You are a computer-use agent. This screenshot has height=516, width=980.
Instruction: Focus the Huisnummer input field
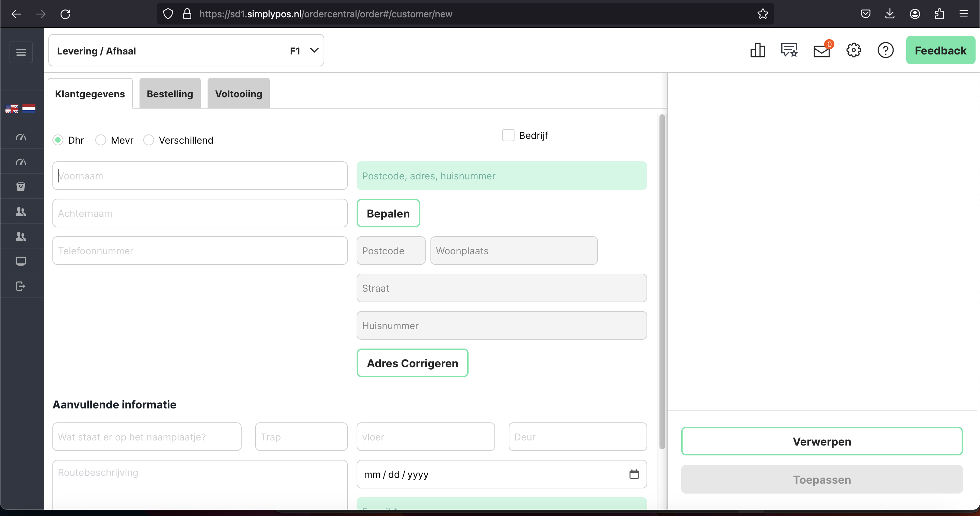[x=502, y=326]
